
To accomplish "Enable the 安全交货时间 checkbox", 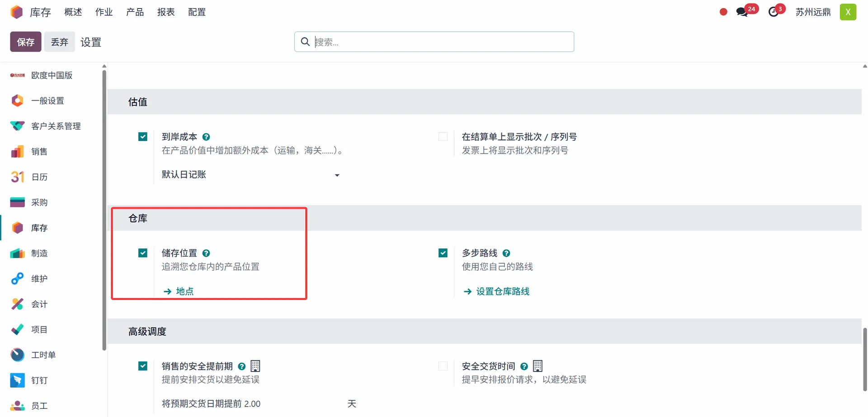I will pyautogui.click(x=443, y=366).
